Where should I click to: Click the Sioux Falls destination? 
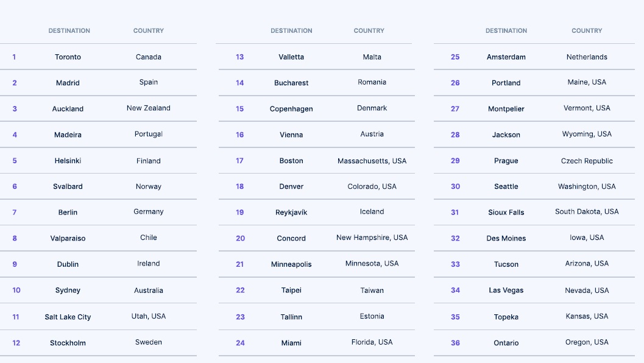506,213
